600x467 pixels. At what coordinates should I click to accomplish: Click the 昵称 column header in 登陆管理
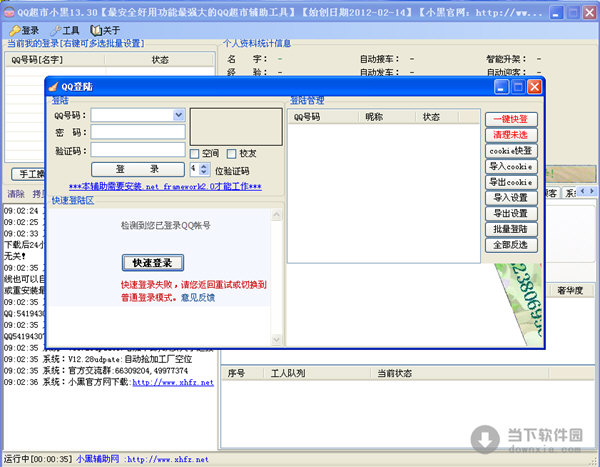click(387, 117)
